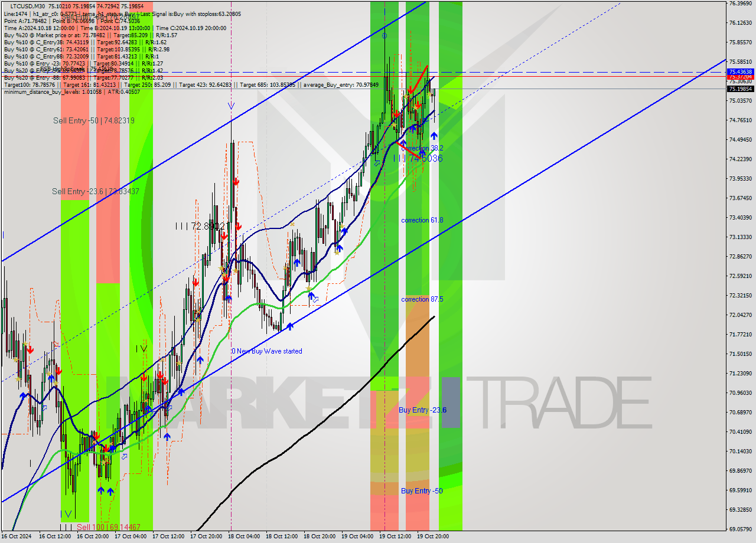756x543 pixels.
Task: Click the 70.96030 price axis value
Action: [740, 393]
